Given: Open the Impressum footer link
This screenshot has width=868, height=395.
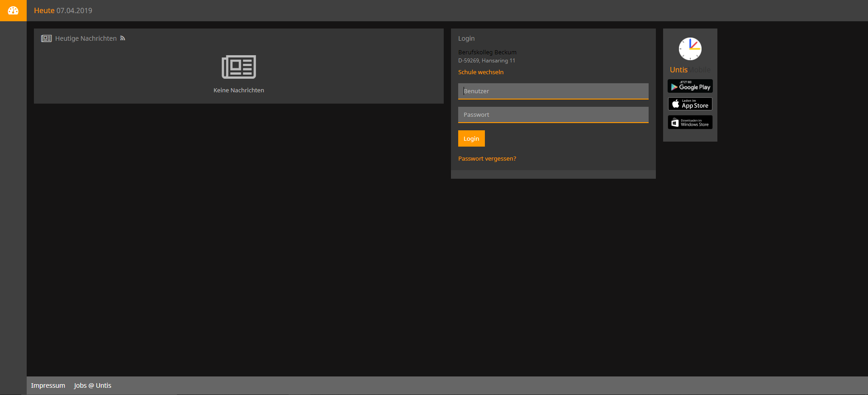Looking at the screenshot, I should click(48, 385).
